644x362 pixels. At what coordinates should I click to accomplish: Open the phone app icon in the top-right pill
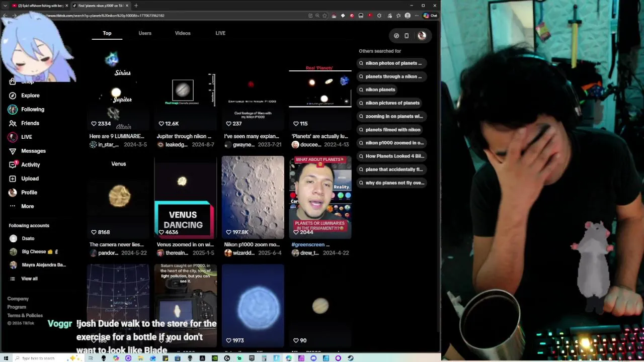point(407,36)
